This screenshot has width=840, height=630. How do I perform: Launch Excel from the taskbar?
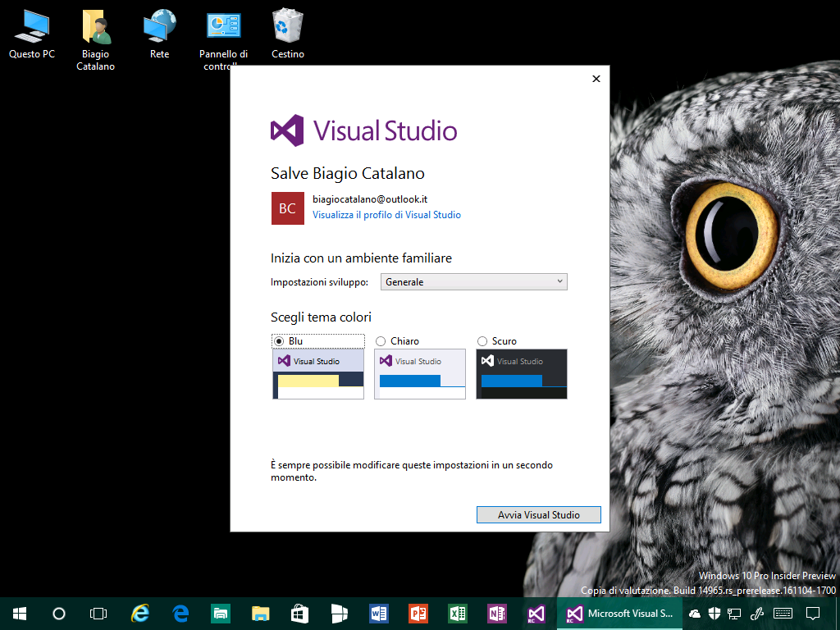[x=458, y=614]
